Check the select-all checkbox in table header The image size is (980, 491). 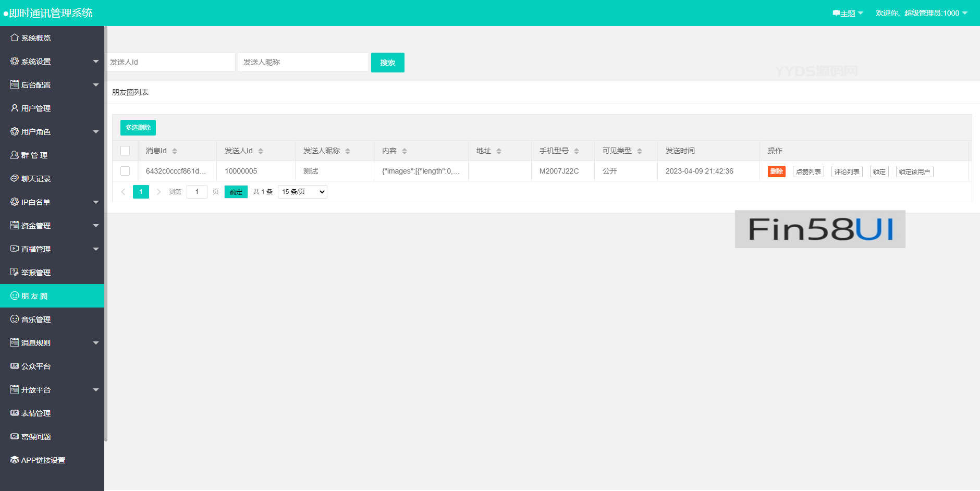125,151
